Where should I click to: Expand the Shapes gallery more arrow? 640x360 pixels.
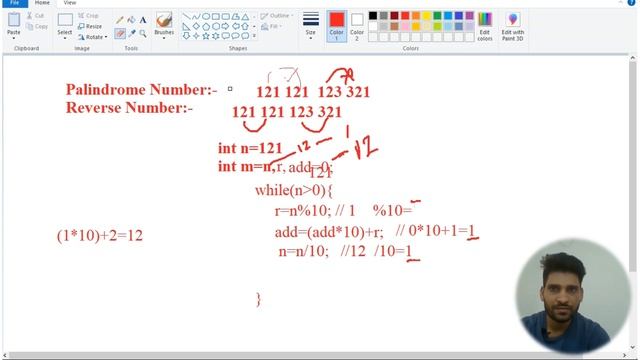coord(254,36)
